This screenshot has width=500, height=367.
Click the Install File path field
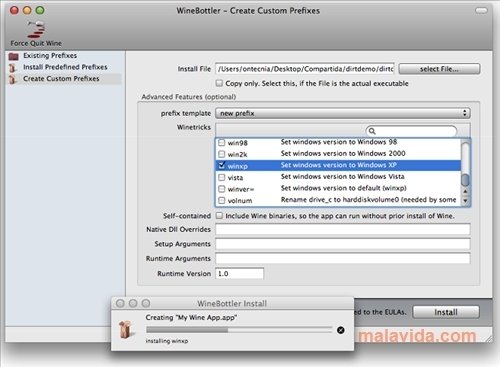[x=305, y=69]
